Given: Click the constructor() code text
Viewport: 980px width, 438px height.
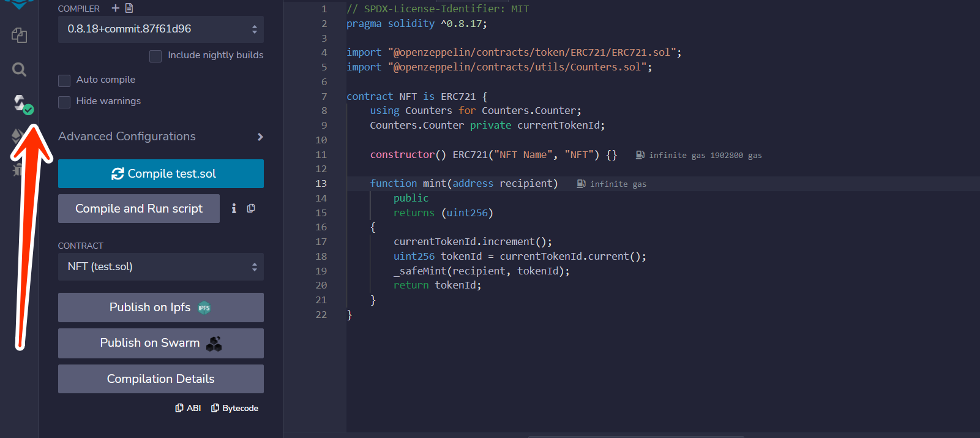Looking at the screenshot, I should click(493, 154).
